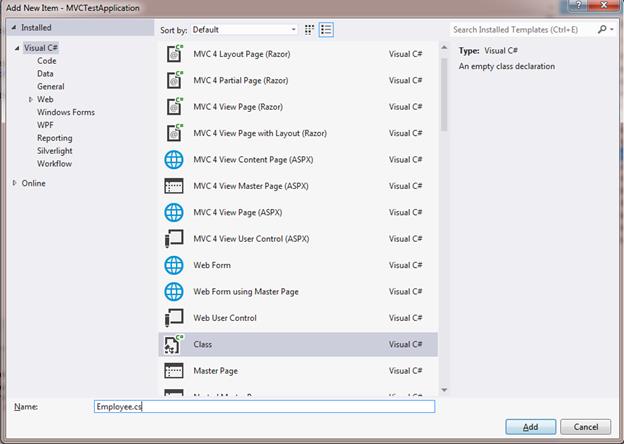The height and width of the screenshot is (444, 624).
Task: Click the Class template icon
Action: point(173,344)
